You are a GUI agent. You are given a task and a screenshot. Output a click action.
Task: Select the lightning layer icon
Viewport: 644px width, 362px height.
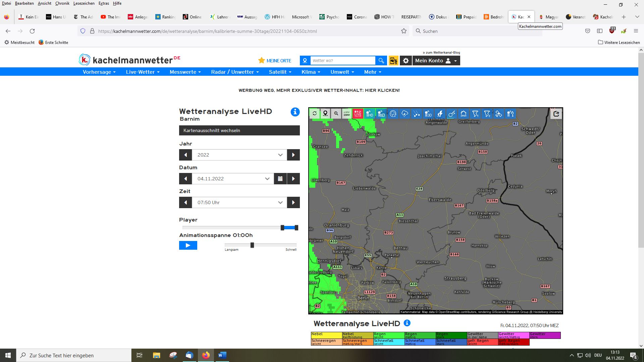point(440,114)
